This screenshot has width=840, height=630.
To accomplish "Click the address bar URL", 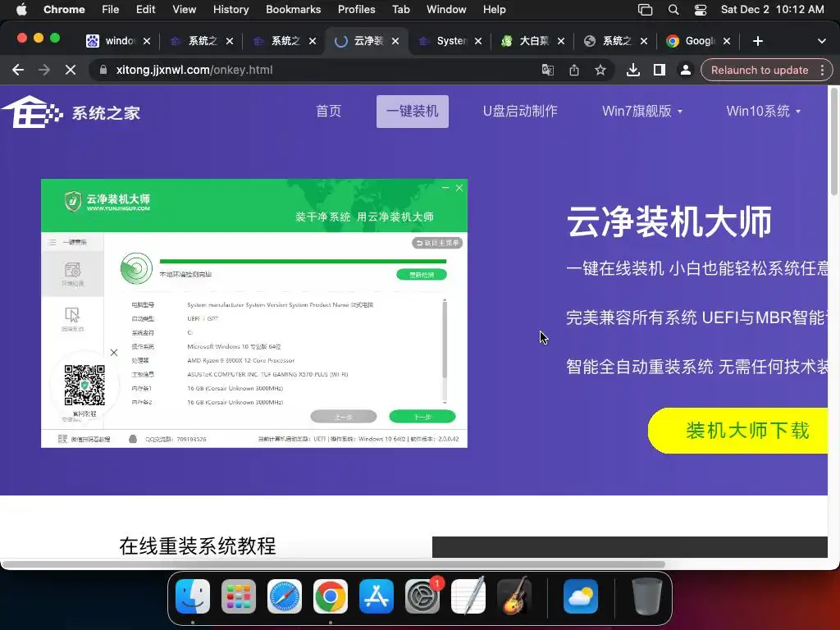I will tap(194, 71).
